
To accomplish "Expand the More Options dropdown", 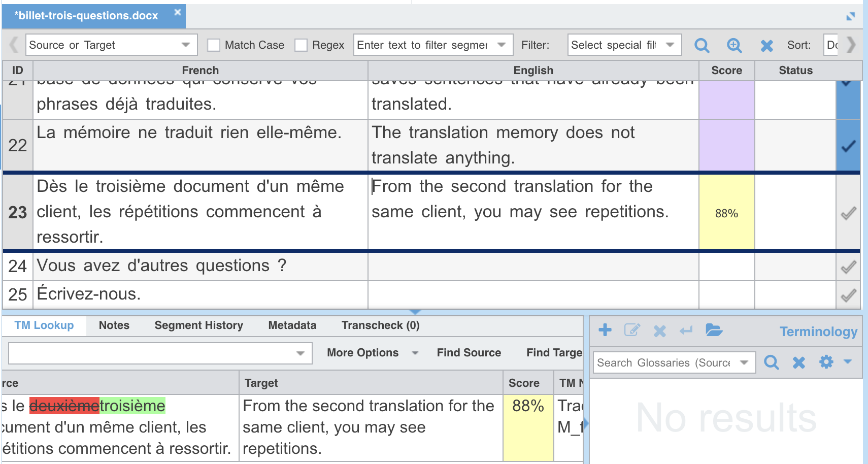I will tap(373, 353).
